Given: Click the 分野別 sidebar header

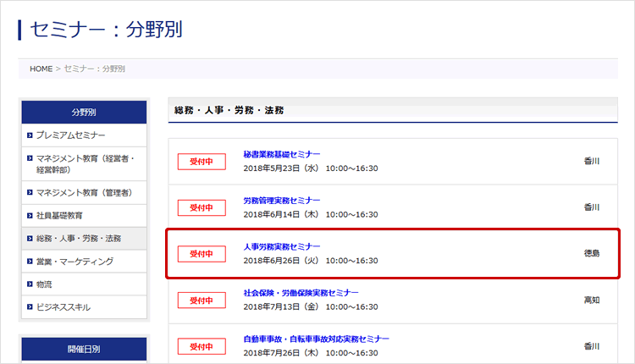Looking at the screenshot, I should click(x=84, y=112).
